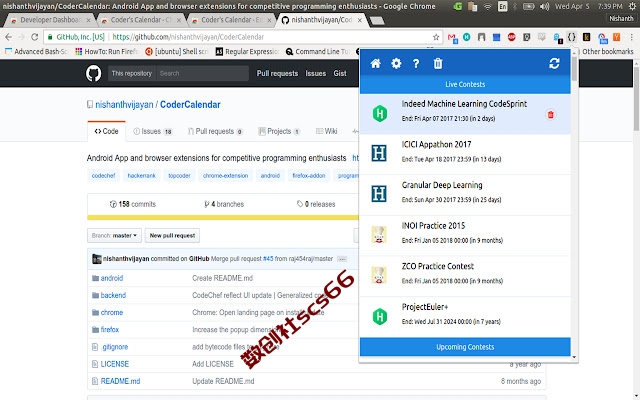Open the backend folder
Image resolution: width=640 pixels, height=400 pixels.
pos(113,296)
